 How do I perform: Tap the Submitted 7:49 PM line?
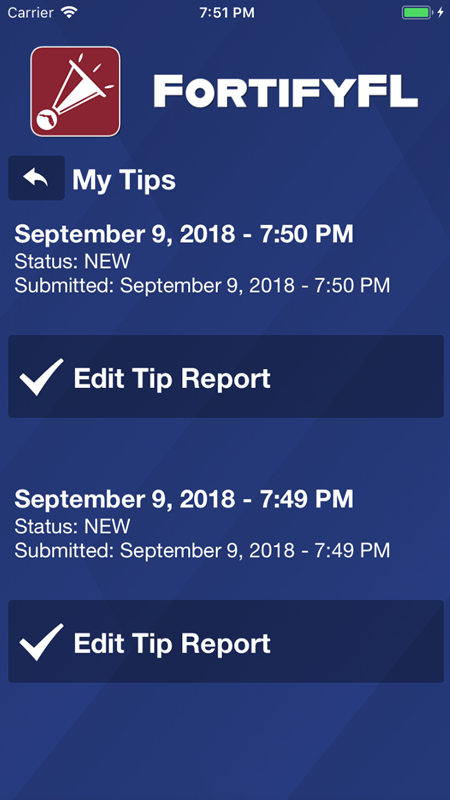202,551
